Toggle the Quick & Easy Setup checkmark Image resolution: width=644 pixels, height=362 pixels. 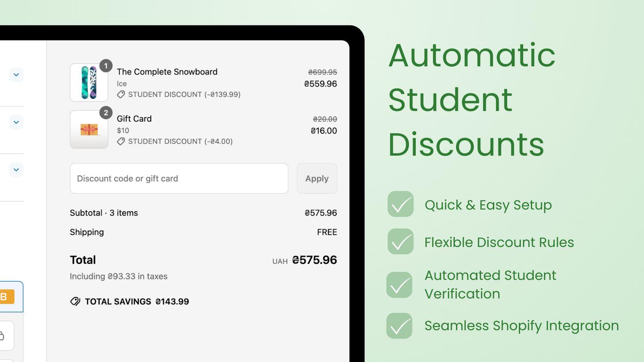click(399, 205)
